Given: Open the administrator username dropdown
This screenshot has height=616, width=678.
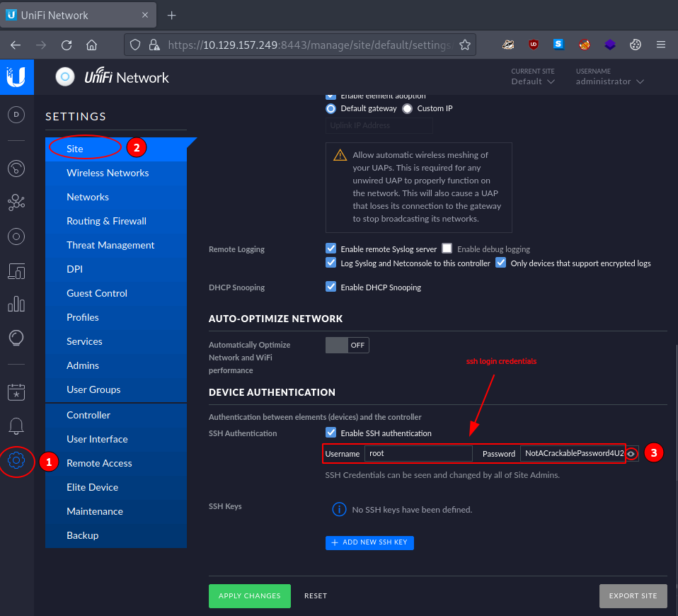Looking at the screenshot, I should pos(609,81).
